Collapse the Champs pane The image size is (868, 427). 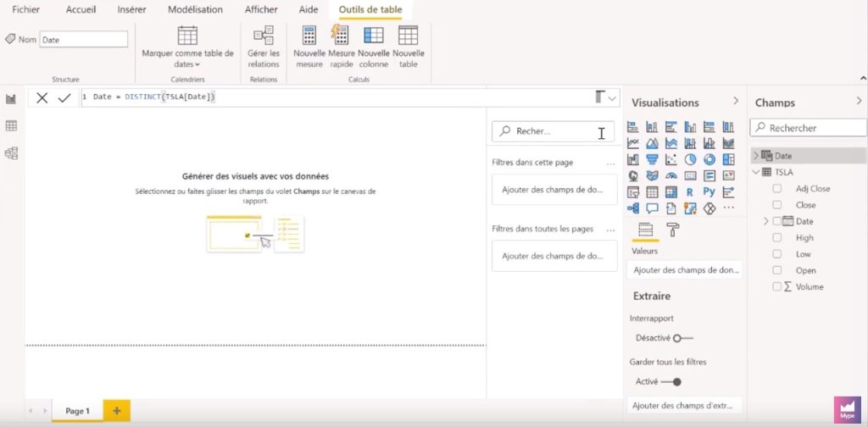coord(860,101)
